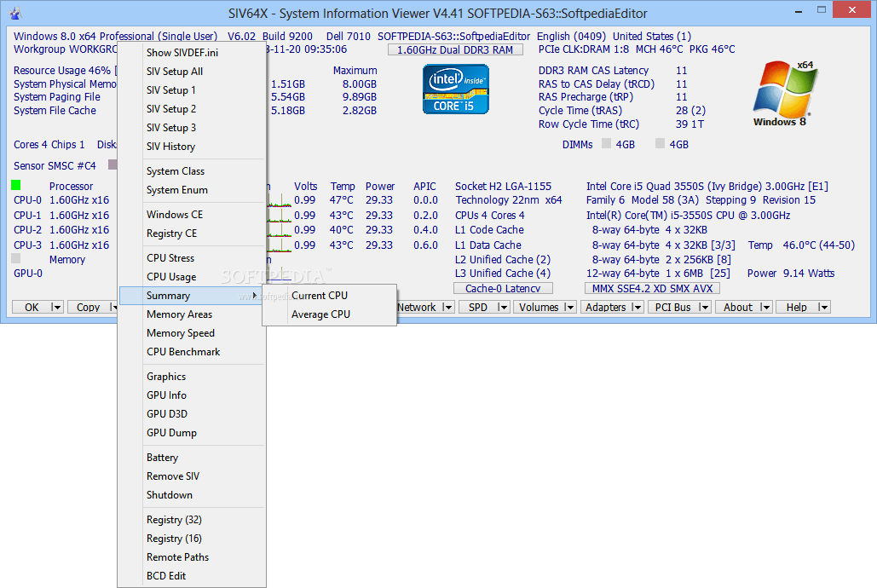Click the second 4GB DIMM indicator square
Image resolution: width=877 pixels, height=588 pixels.
pyautogui.click(x=660, y=144)
